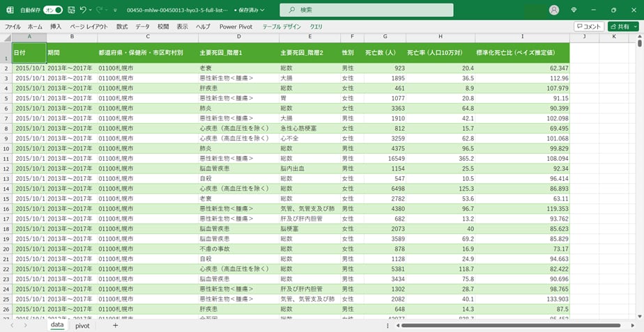Screen dimensions: 644x332
Task: Click the Redo arrow icon
Action: tap(99, 10)
